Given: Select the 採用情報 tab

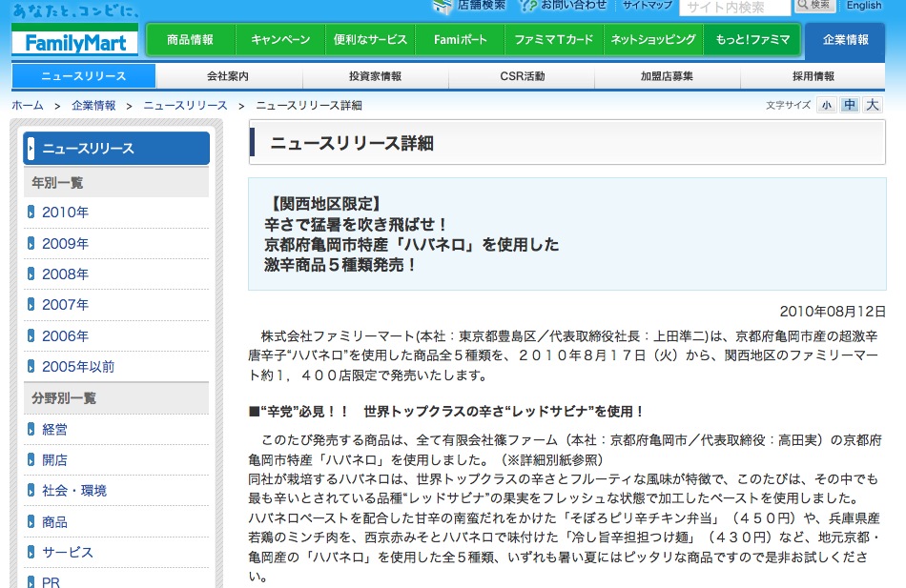Looking at the screenshot, I should coord(813,76).
